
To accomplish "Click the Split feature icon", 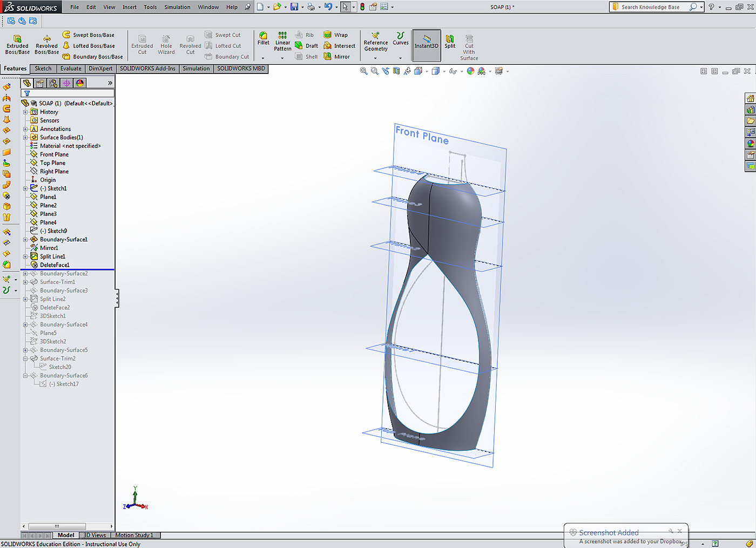I will tap(450, 42).
